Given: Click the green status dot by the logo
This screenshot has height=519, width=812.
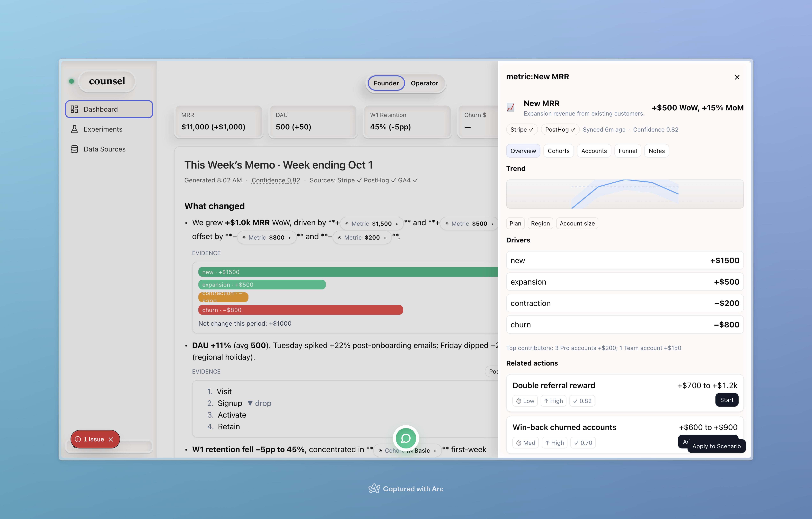Looking at the screenshot, I should point(71,81).
